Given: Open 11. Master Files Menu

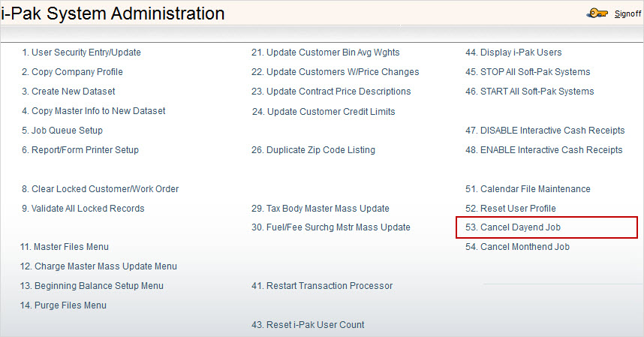Looking at the screenshot, I should coord(65,247).
